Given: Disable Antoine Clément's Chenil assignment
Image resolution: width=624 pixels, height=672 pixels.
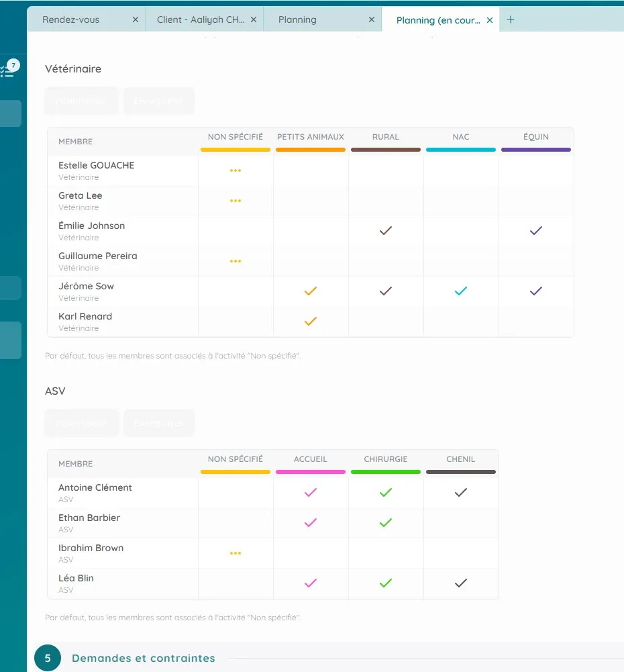Looking at the screenshot, I should 460,492.
